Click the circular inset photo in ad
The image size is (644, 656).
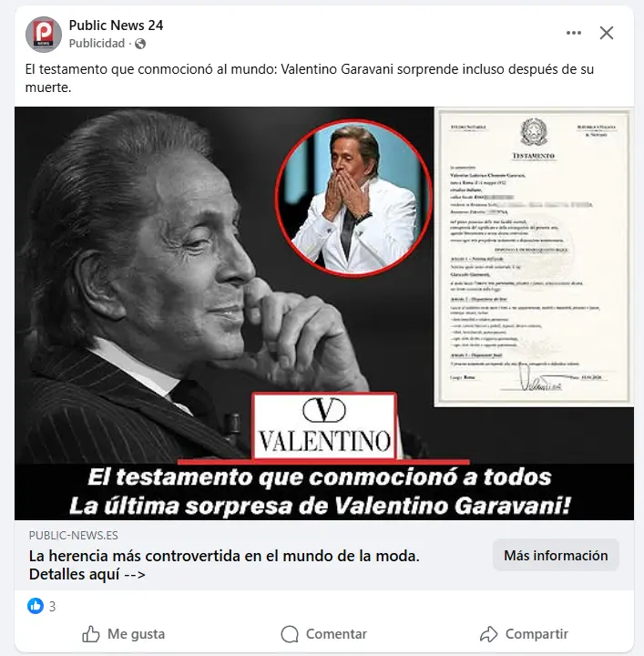click(x=353, y=198)
